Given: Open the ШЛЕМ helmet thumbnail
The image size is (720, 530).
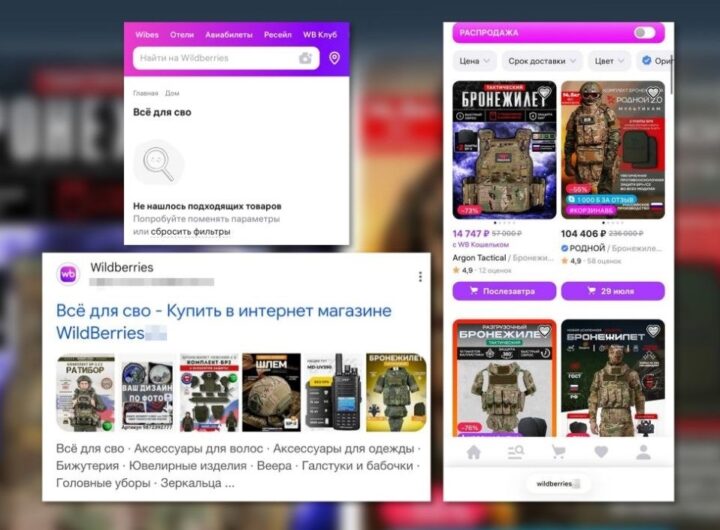Looking at the screenshot, I should [x=271, y=393].
